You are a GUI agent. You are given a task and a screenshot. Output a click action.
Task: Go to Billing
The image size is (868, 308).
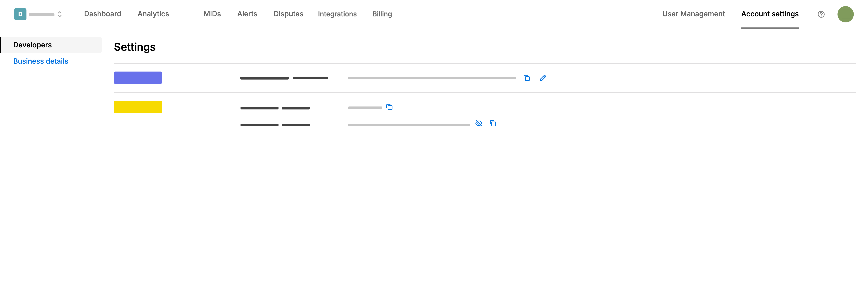pyautogui.click(x=382, y=14)
